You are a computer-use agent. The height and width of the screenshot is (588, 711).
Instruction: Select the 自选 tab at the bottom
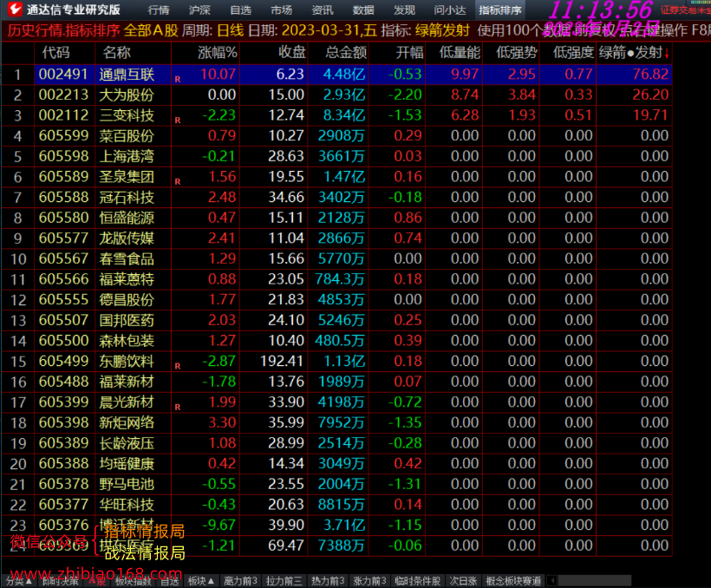(x=170, y=581)
